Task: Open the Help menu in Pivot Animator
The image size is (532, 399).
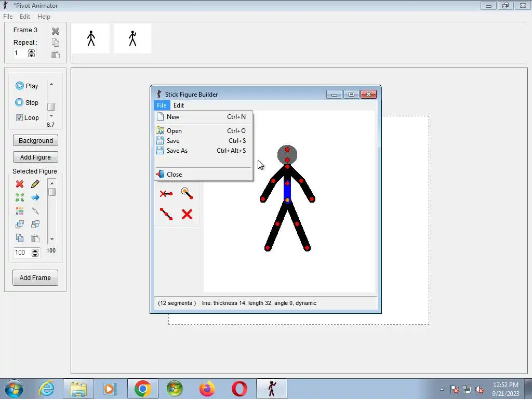Action: coord(44,16)
